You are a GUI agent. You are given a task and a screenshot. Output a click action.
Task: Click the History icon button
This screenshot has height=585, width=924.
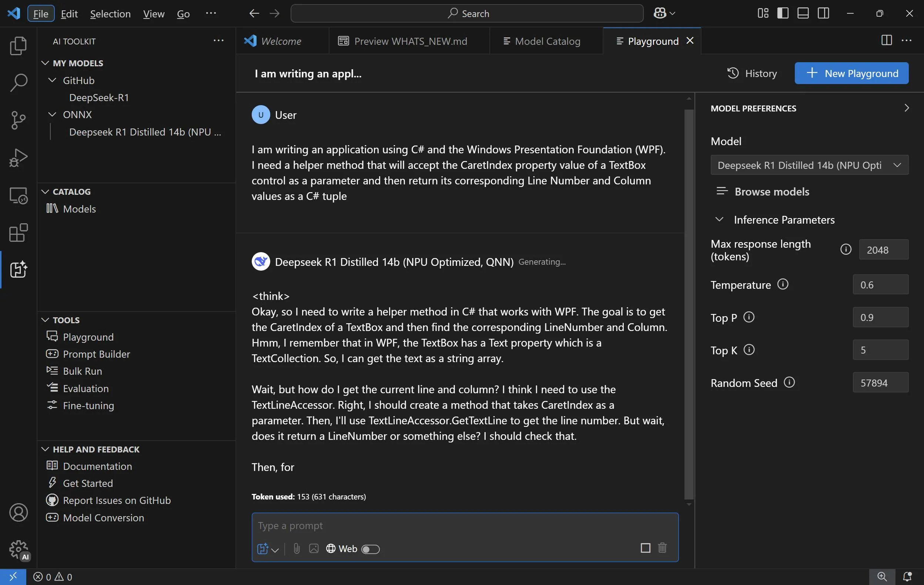point(734,73)
